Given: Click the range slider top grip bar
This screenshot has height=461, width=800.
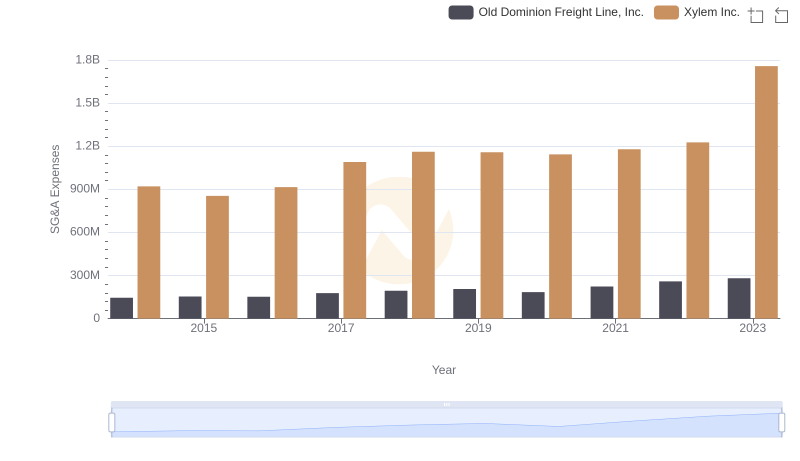Looking at the screenshot, I should coord(446,404).
